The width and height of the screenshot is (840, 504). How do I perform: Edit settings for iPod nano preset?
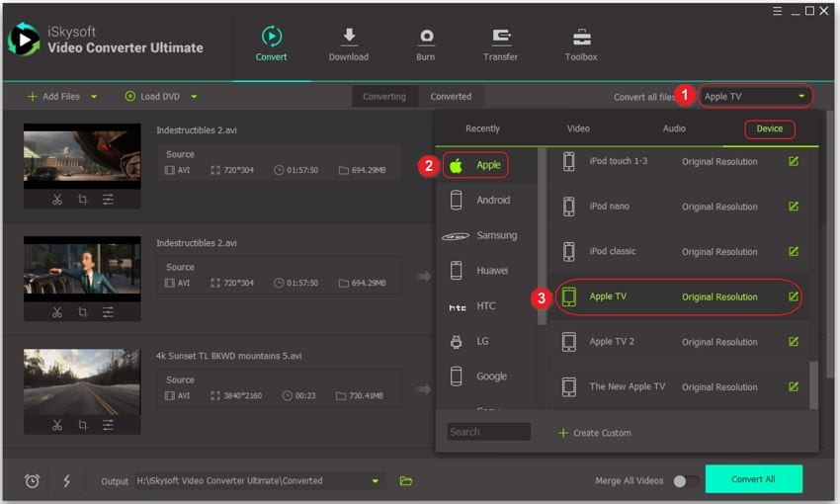[x=794, y=207]
